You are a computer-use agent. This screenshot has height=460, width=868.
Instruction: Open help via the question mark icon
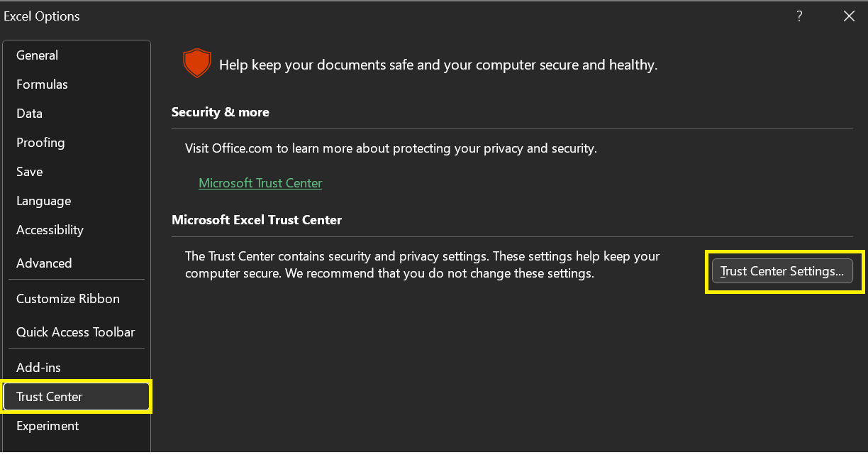[x=799, y=16]
